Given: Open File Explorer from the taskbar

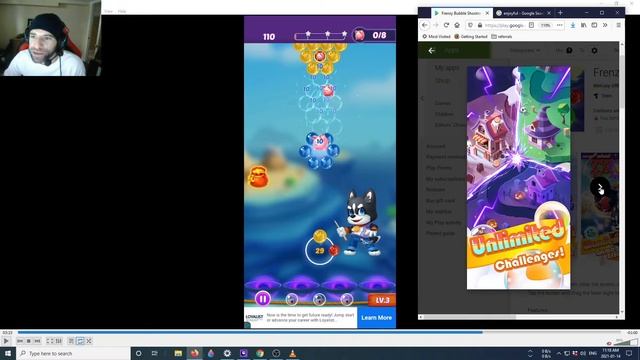Looking at the screenshot, I should [178, 353].
